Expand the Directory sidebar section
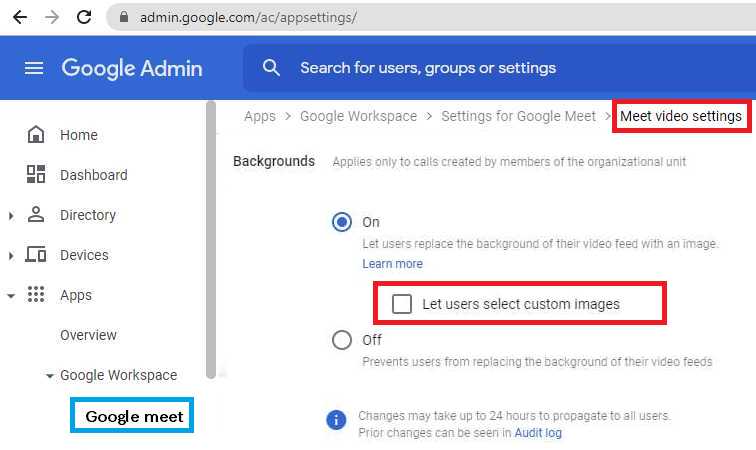Screen dimensions: 756x450 coord(11,215)
